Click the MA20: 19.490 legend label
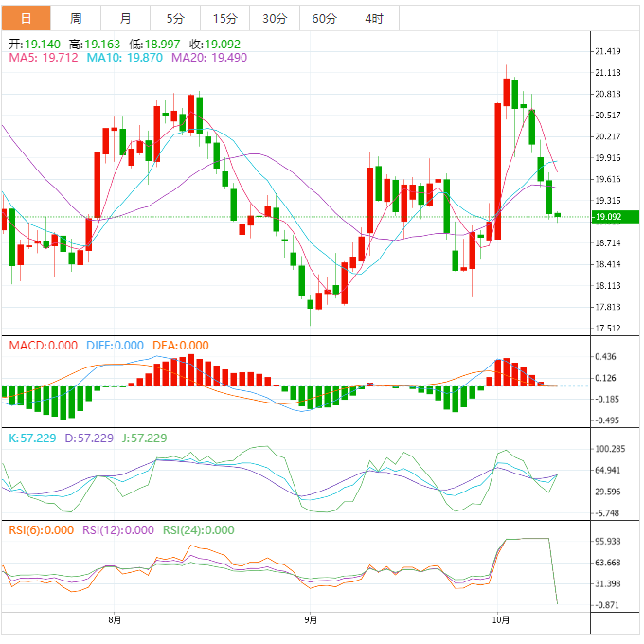 209,58
